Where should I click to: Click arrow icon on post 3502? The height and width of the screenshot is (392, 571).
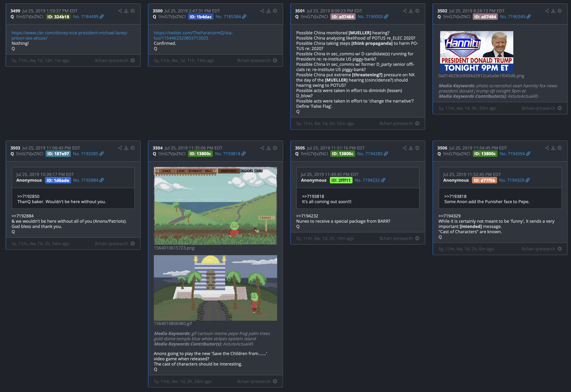pyautogui.click(x=560, y=11)
